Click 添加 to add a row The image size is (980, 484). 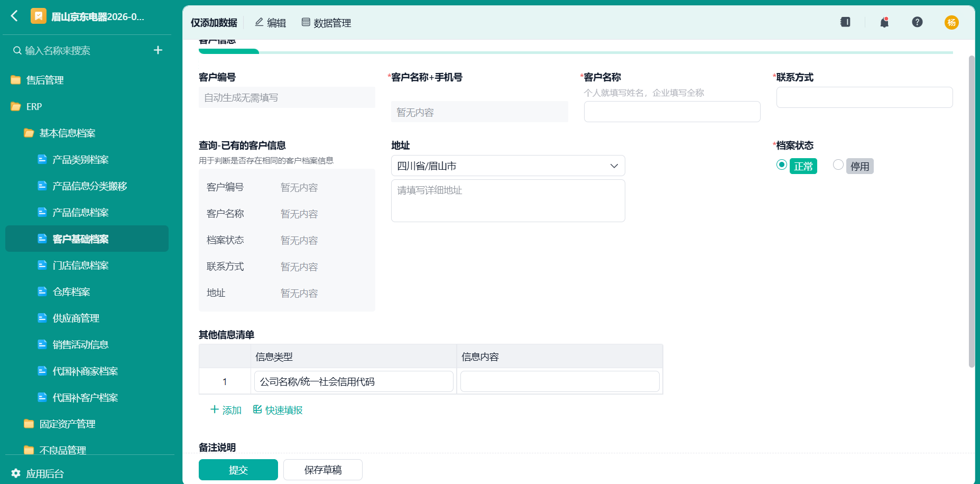click(x=226, y=410)
